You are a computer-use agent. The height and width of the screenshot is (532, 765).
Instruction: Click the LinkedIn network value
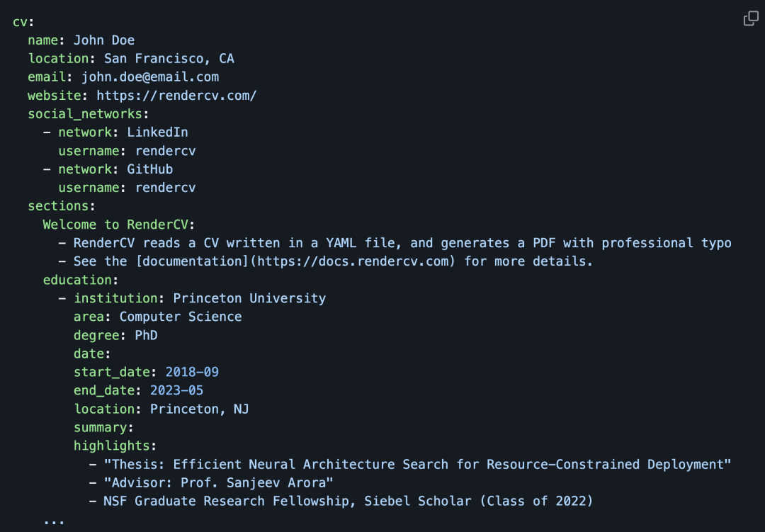point(157,132)
